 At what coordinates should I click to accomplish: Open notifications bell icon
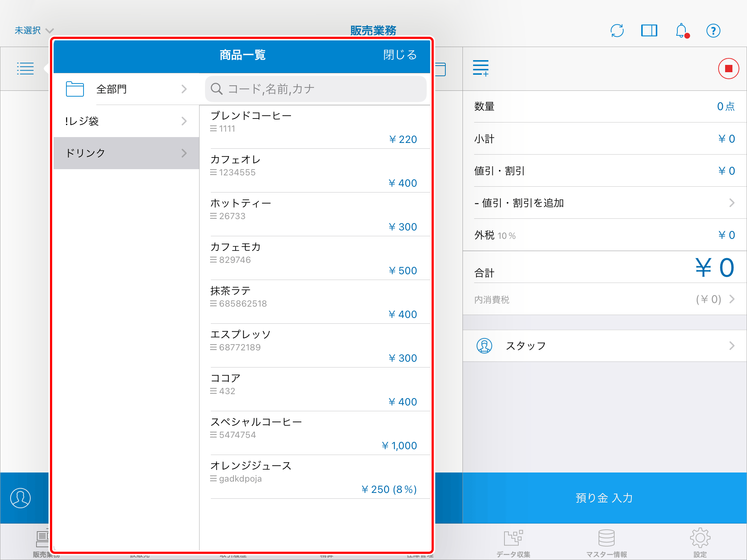coord(681,31)
